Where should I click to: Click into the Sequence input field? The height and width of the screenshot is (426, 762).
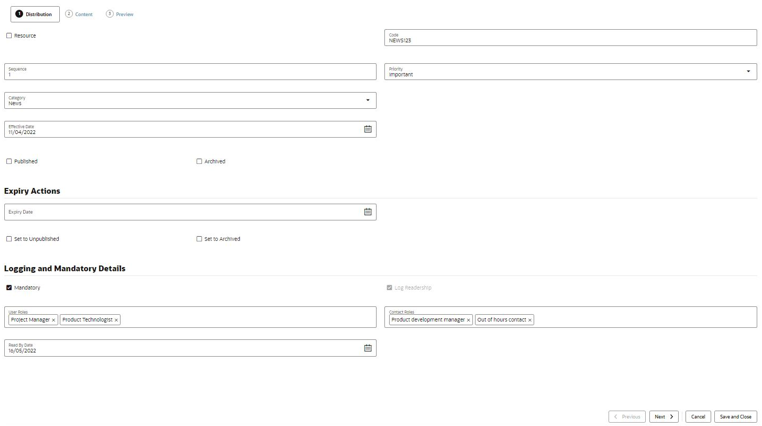click(190, 71)
